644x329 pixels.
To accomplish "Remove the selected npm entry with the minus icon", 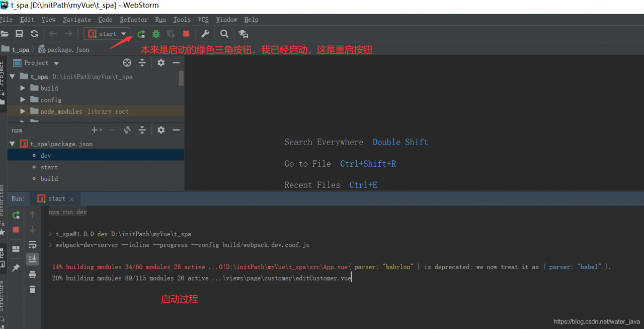I will point(112,130).
